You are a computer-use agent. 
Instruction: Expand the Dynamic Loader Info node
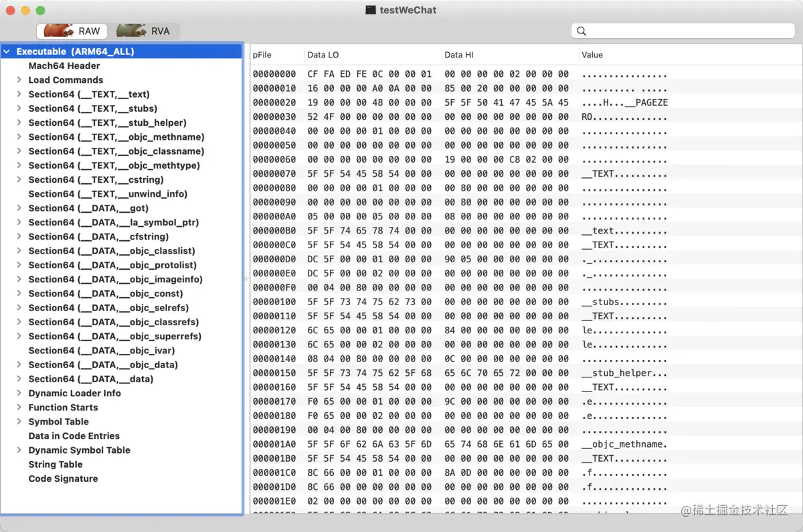pos(19,393)
